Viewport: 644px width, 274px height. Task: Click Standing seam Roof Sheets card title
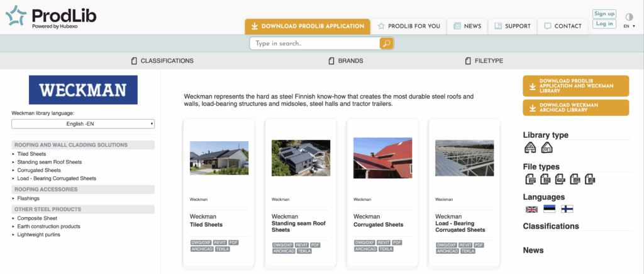point(299,227)
